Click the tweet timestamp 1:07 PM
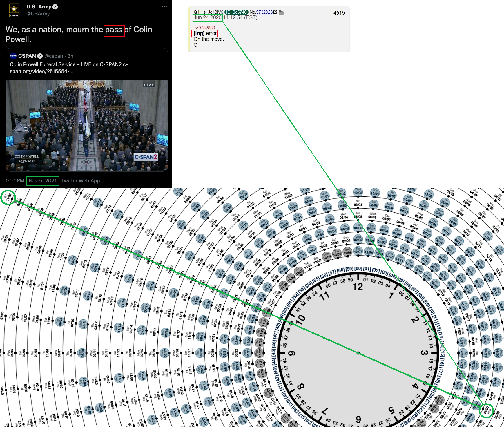 tap(15, 181)
